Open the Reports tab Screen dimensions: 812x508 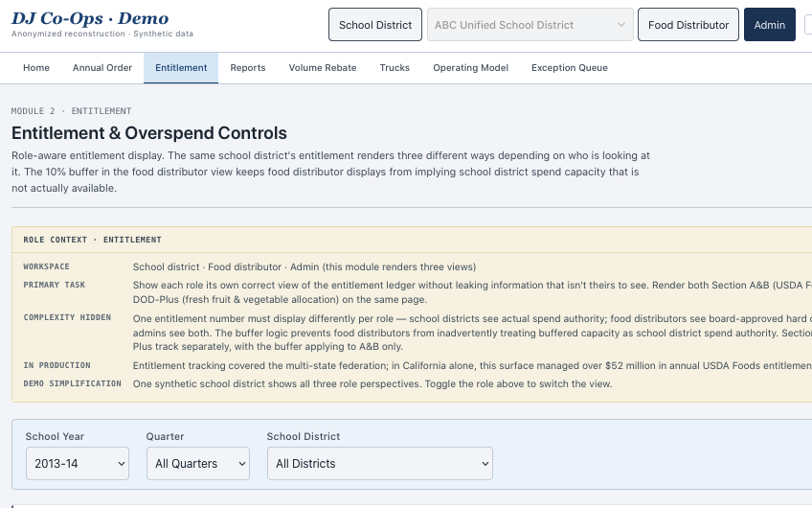point(248,68)
